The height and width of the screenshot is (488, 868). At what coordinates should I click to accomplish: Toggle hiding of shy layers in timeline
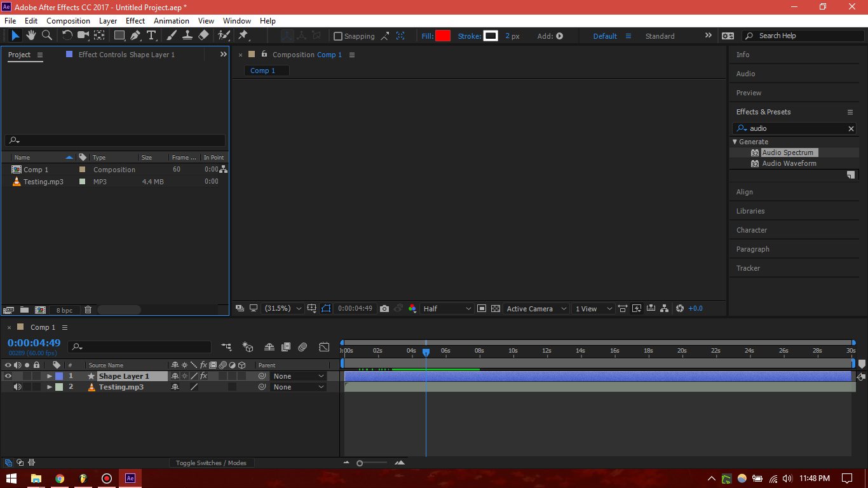269,347
